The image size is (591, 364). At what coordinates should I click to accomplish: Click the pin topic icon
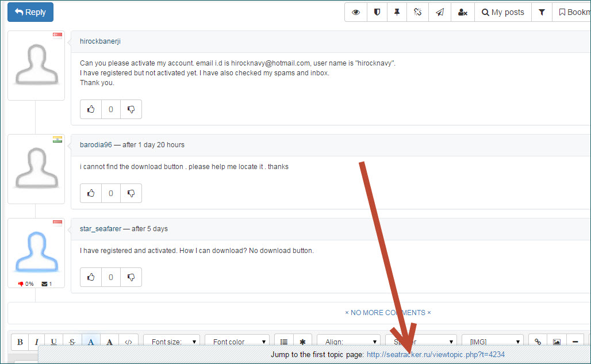[397, 12]
